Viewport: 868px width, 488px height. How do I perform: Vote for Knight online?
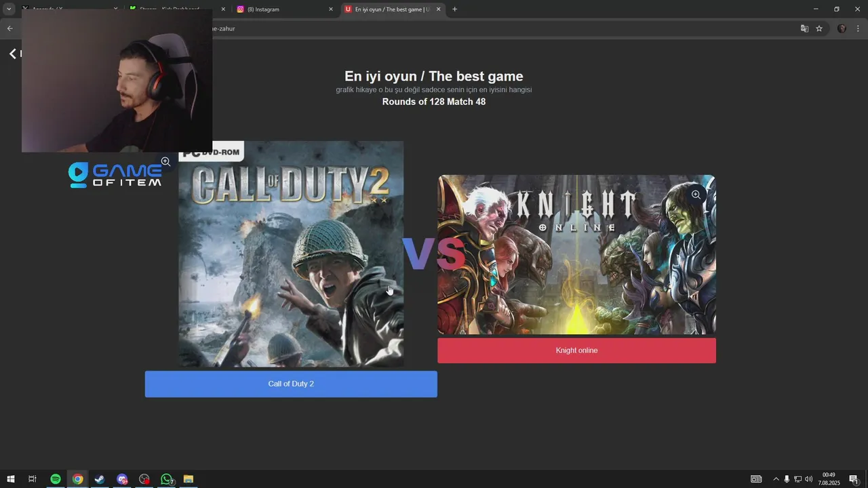(x=576, y=350)
